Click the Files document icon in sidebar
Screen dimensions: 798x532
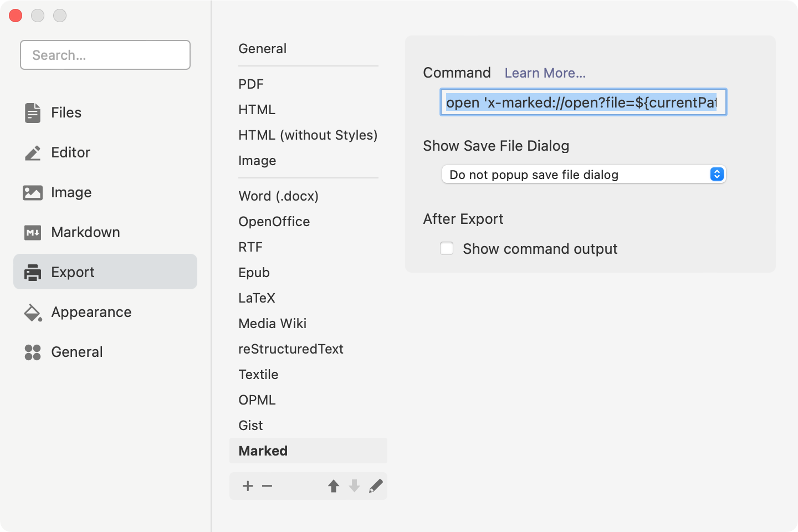pyautogui.click(x=33, y=112)
